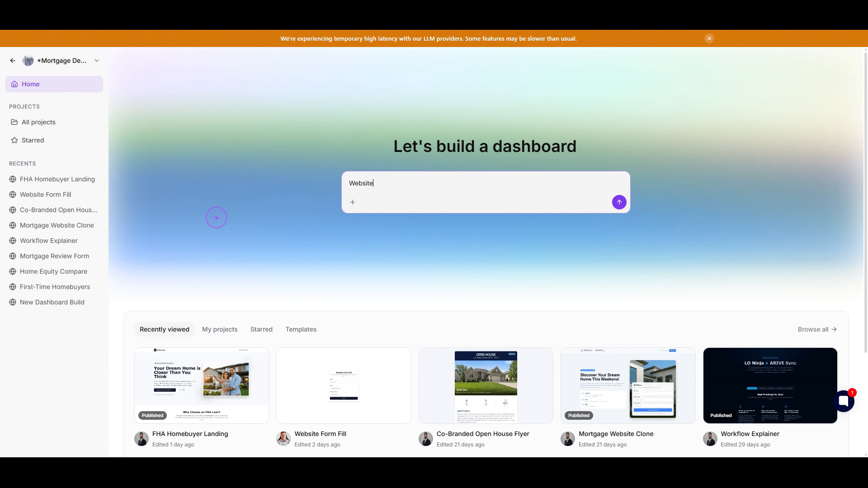Expand the workspace switcher chevron

(97, 61)
